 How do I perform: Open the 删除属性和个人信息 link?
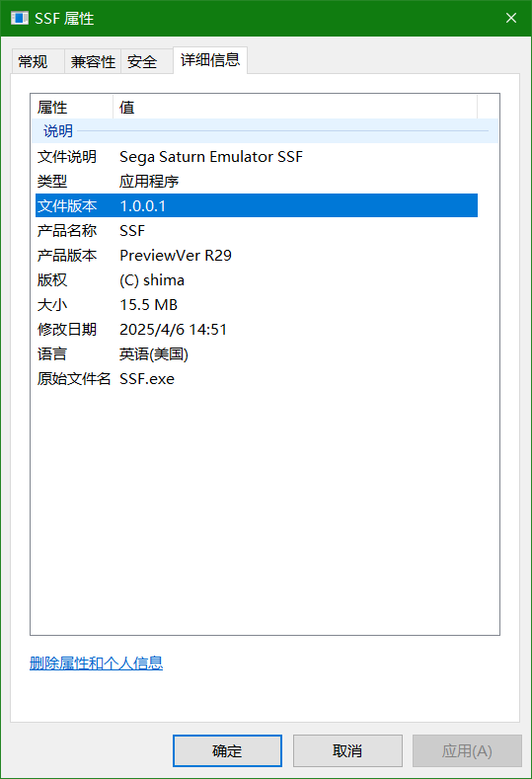(97, 663)
